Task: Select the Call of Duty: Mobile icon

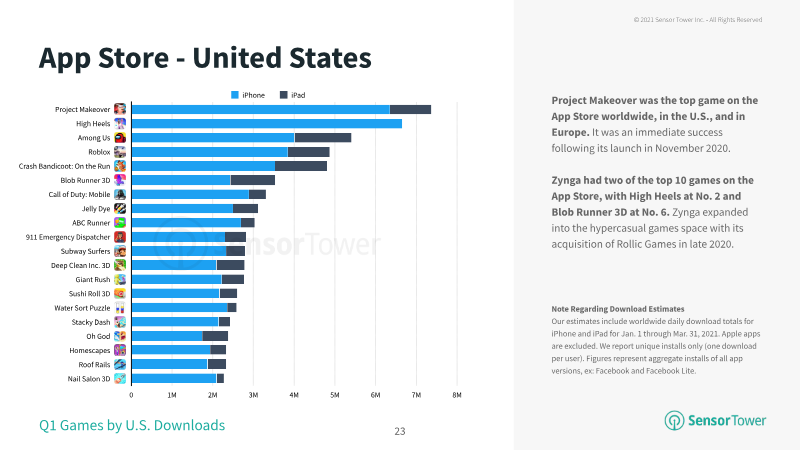Action: click(x=120, y=194)
